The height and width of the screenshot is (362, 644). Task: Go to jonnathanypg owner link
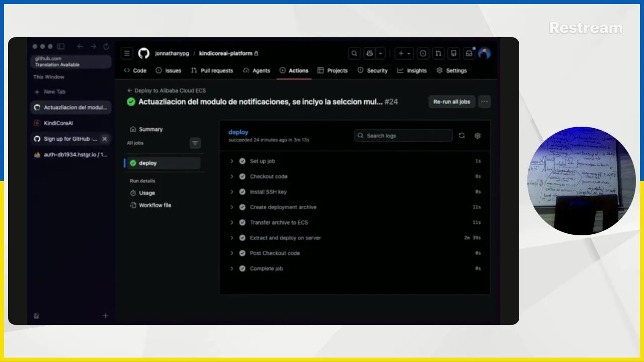tap(172, 53)
